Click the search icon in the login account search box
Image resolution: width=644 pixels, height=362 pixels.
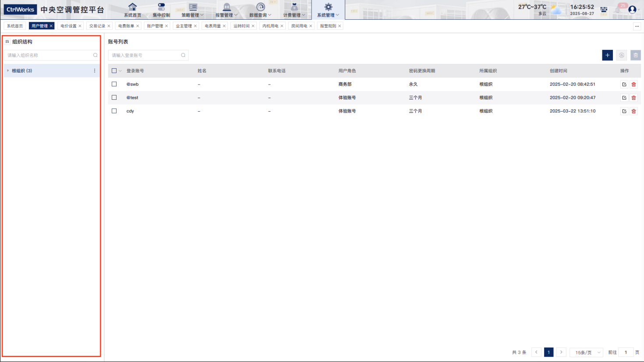183,55
